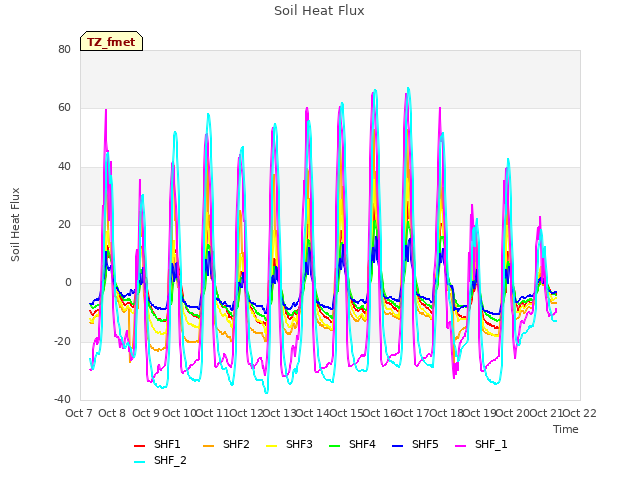This screenshot has height=480, width=640.
Task: Click the vertical Soil Heat Flux axis label
Action: pyautogui.click(x=15, y=224)
